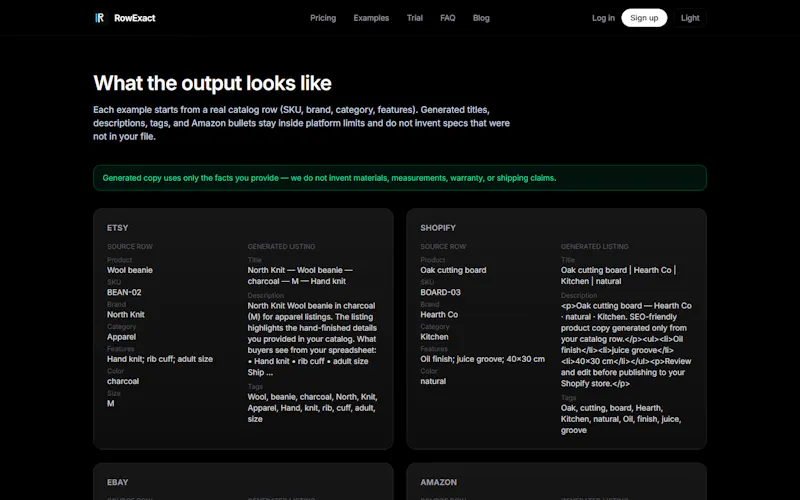Select the EBAY card heading
This screenshot has height=500, width=800.
(x=117, y=482)
